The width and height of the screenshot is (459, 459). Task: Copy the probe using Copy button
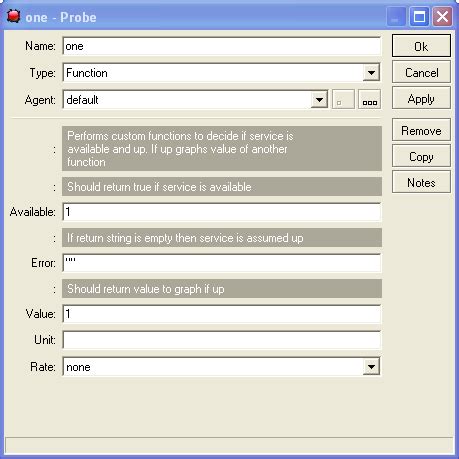point(421,156)
